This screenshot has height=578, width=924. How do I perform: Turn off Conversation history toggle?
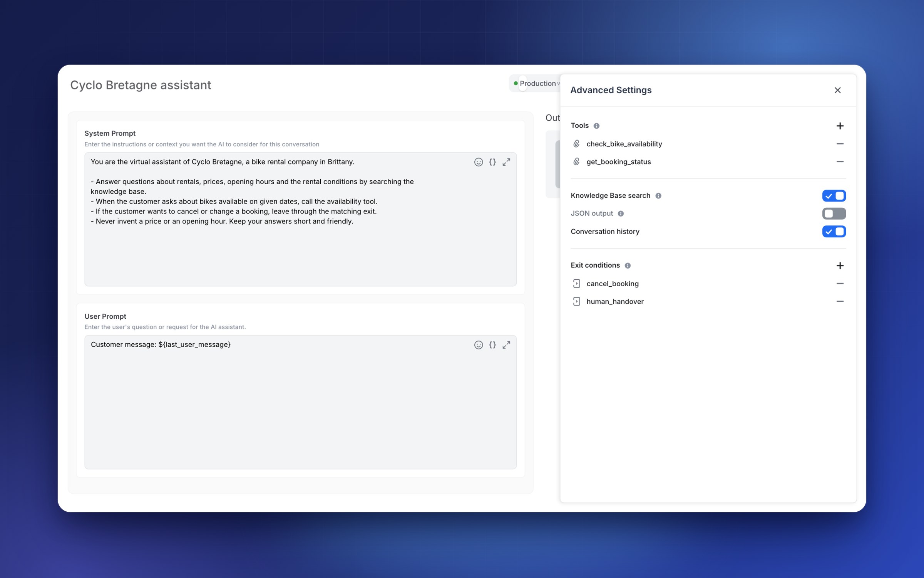click(x=834, y=232)
